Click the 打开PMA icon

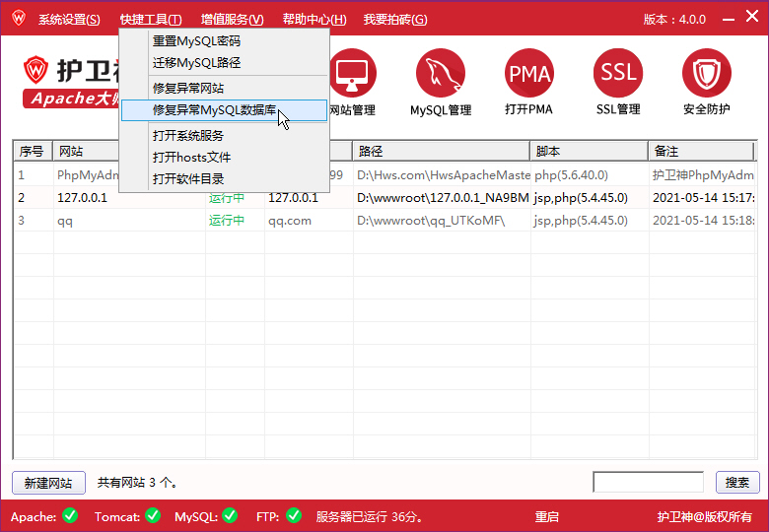click(529, 74)
